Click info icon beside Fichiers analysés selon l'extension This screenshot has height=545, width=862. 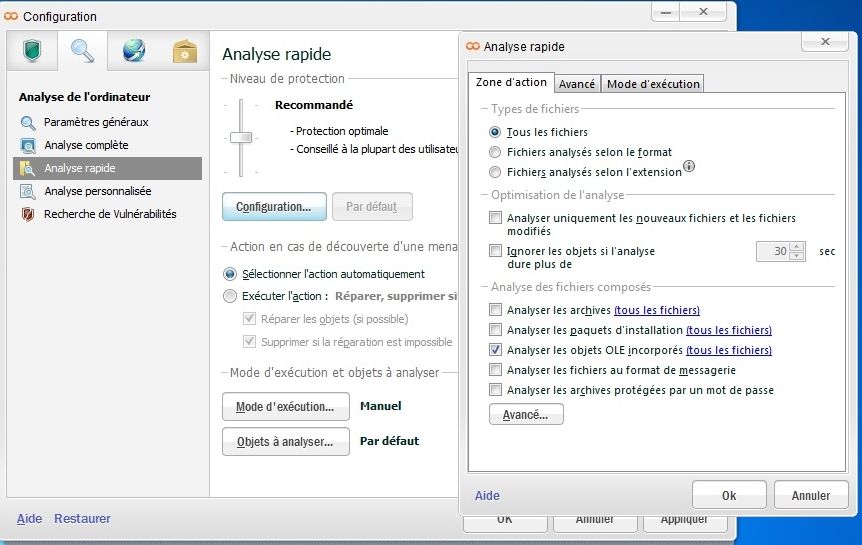coord(689,166)
